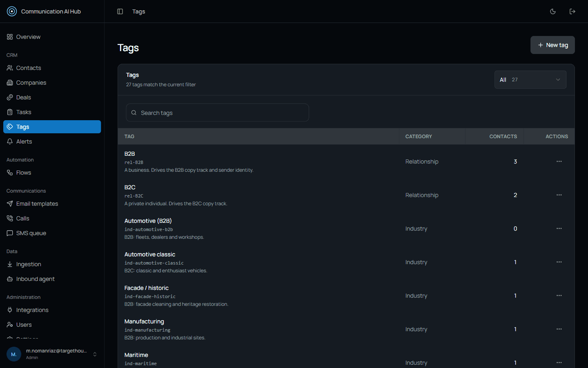Viewport: 588px width, 368px height.
Task: Open Email templates page
Action: [52, 204]
